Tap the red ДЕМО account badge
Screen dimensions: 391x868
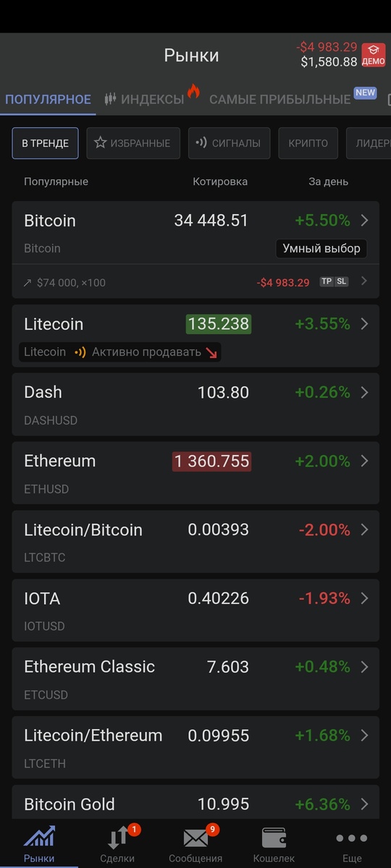[x=374, y=54]
